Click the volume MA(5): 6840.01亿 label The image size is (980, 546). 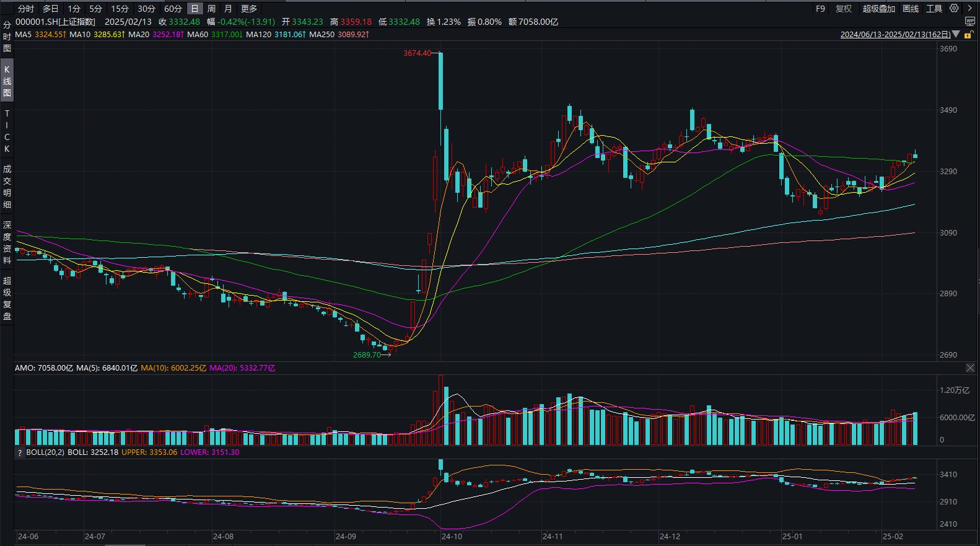point(107,368)
